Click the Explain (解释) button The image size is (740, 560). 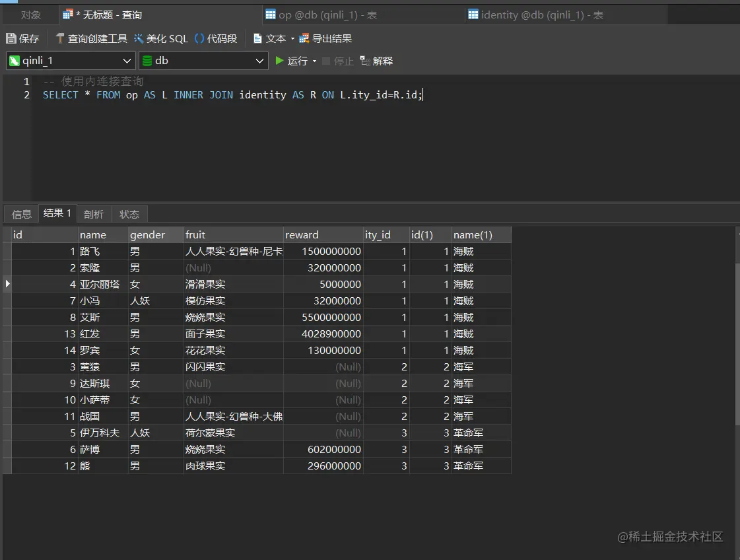tap(376, 61)
